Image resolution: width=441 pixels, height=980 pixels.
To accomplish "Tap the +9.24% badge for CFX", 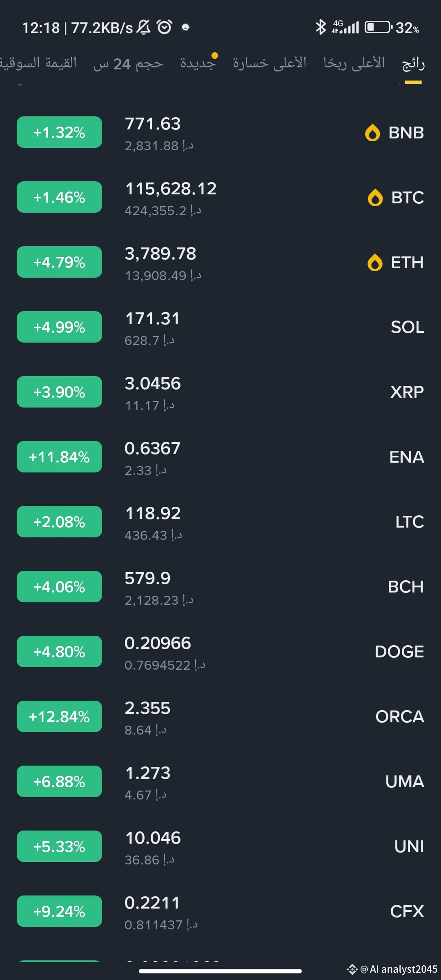I will point(59,911).
